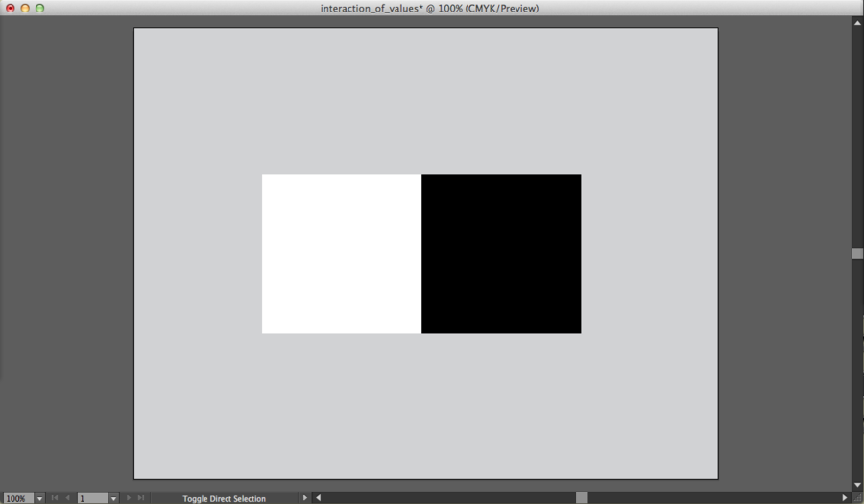
Task: Select the white square on the artboard
Action: pyautogui.click(x=341, y=253)
